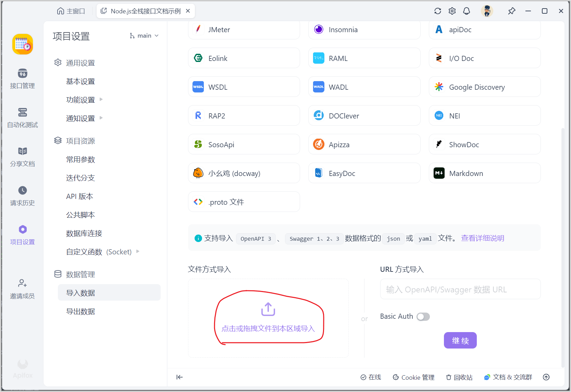
Task: Click the 在线 status button
Action: [371, 377]
